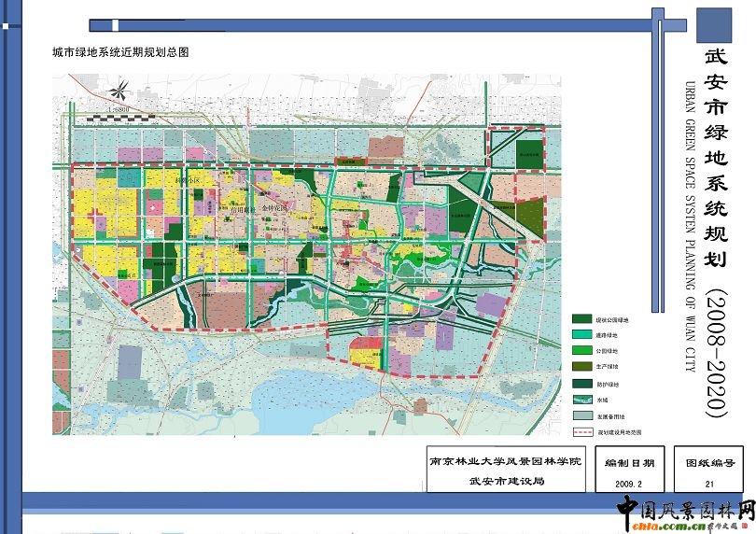Pick the 防护绿地 legend color swatch
This screenshot has height=534, width=756.
(x=582, y=383)
